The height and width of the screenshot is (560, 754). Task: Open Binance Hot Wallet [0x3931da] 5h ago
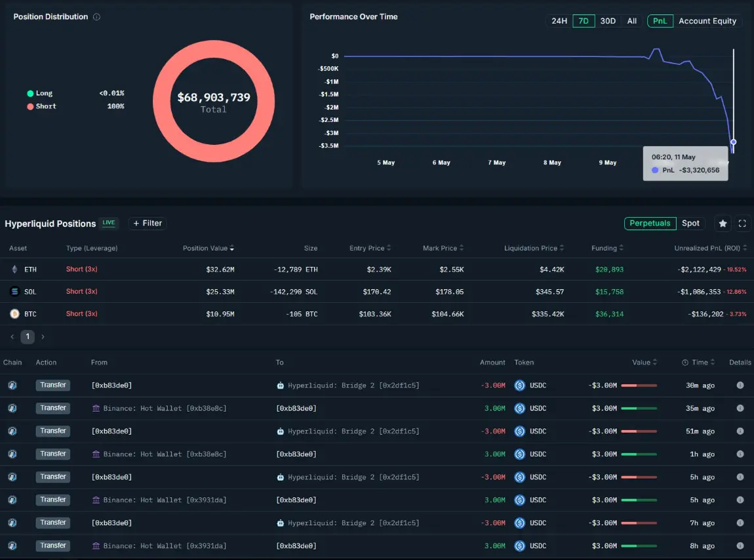tap(159, 500)
